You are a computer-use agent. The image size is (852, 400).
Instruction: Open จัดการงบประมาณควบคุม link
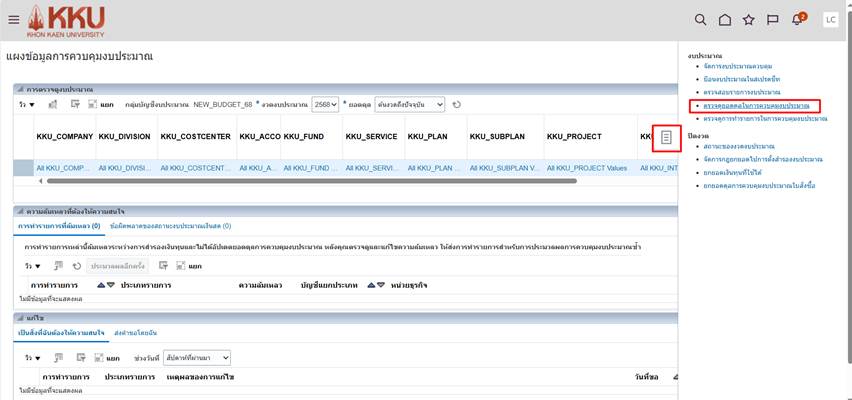pos(737,66)
